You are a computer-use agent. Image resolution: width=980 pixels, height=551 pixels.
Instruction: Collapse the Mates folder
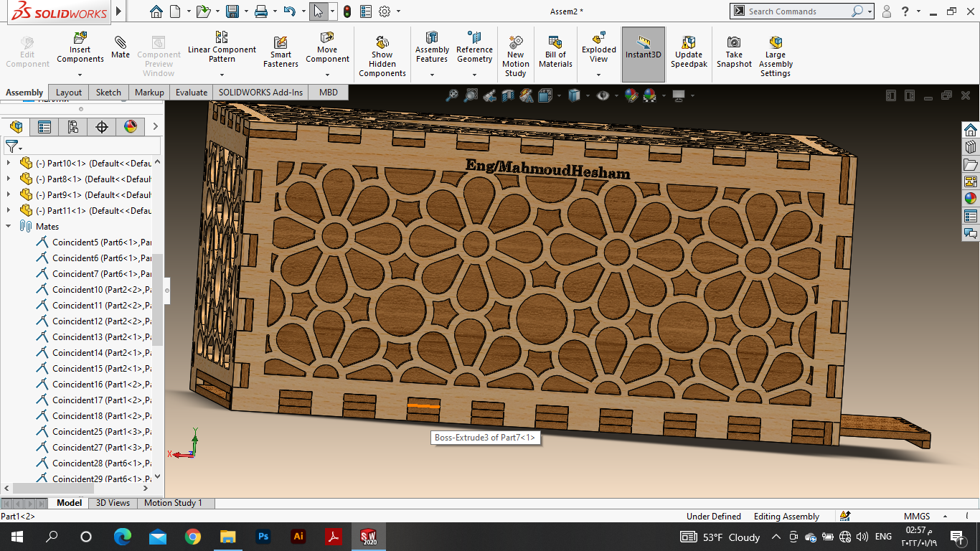tap(9, 226)
